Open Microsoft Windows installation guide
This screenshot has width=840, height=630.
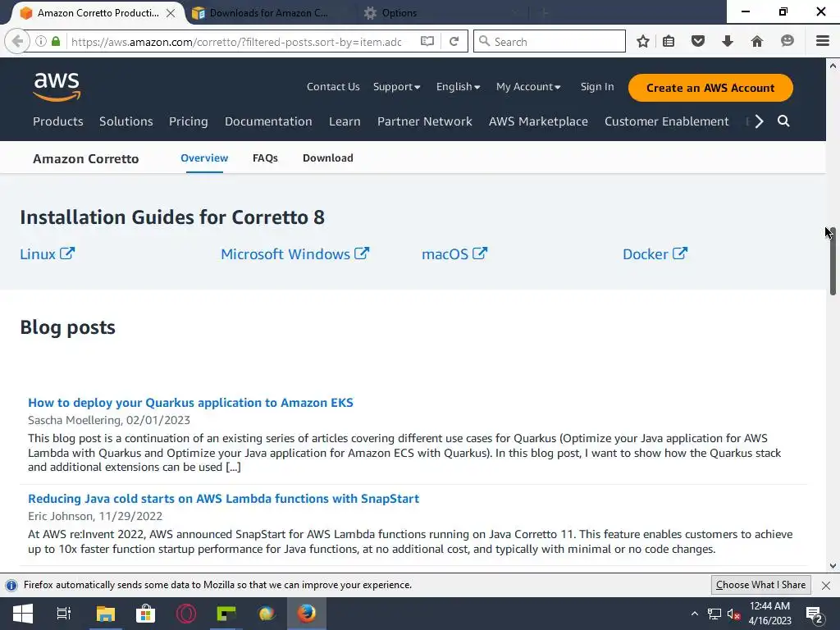[x=294, y=254]
